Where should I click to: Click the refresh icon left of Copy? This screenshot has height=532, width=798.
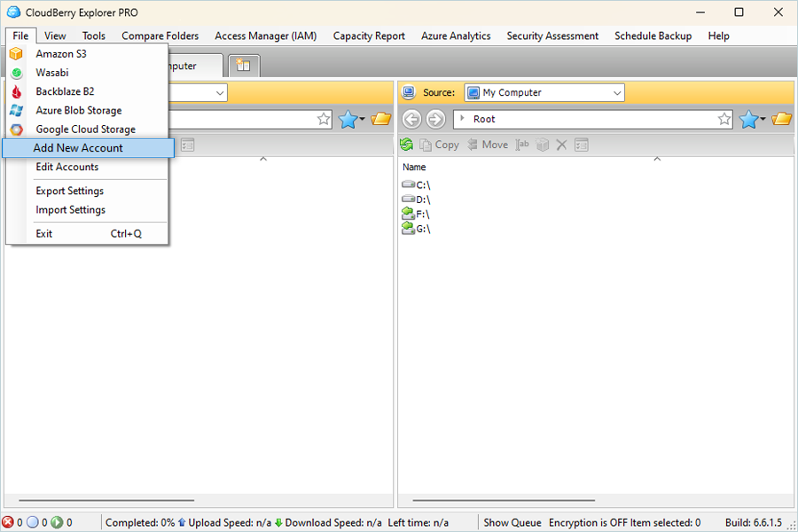click(x=407, y=145)
